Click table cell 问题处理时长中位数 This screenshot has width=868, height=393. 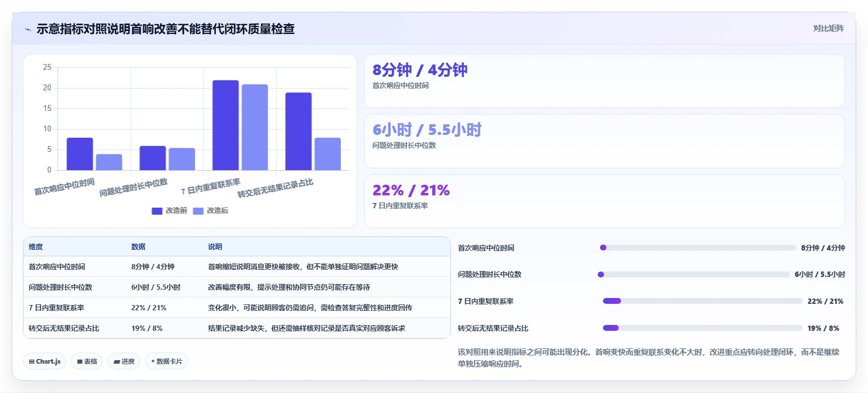tap(60, 287)
